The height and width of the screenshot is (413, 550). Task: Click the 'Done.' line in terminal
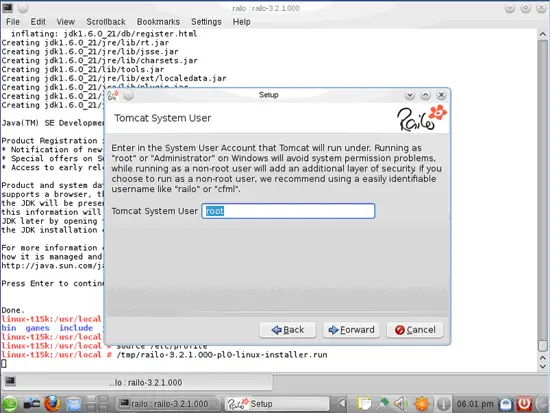click(13, 310)
